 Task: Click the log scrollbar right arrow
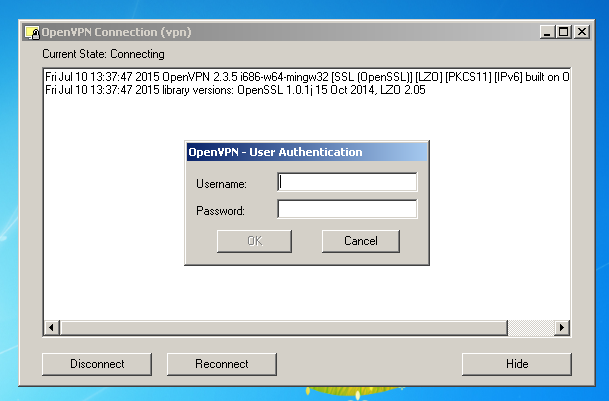coord(562,328)
